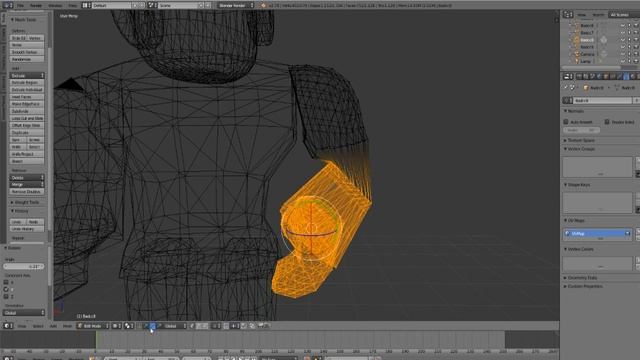The width and height of the screenshot is (640, 360).
Task: Select the scale manipulator icon
Action: coord(159,326)
